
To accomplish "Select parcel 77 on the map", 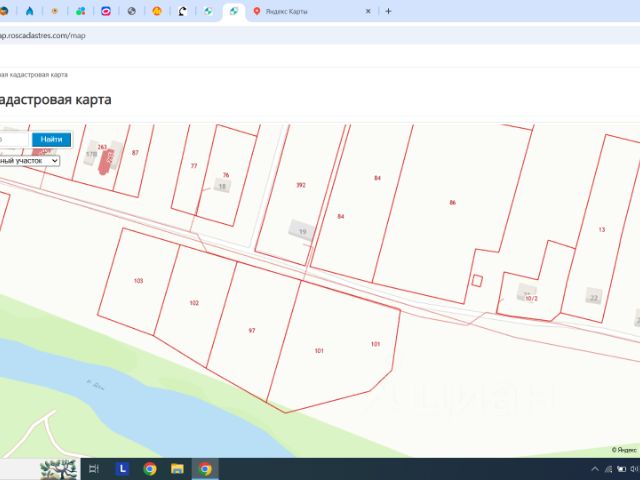I will [194, 166].
